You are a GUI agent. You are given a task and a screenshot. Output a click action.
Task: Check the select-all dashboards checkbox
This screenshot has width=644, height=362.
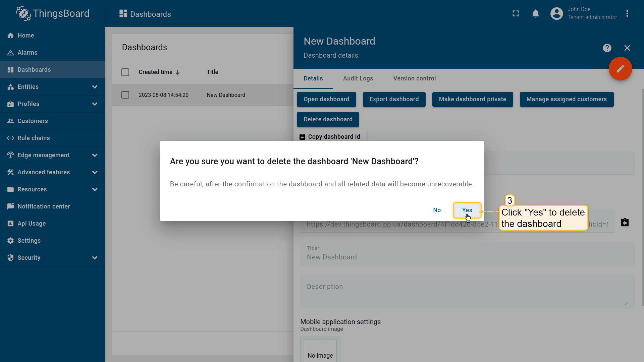coord(125,72)
